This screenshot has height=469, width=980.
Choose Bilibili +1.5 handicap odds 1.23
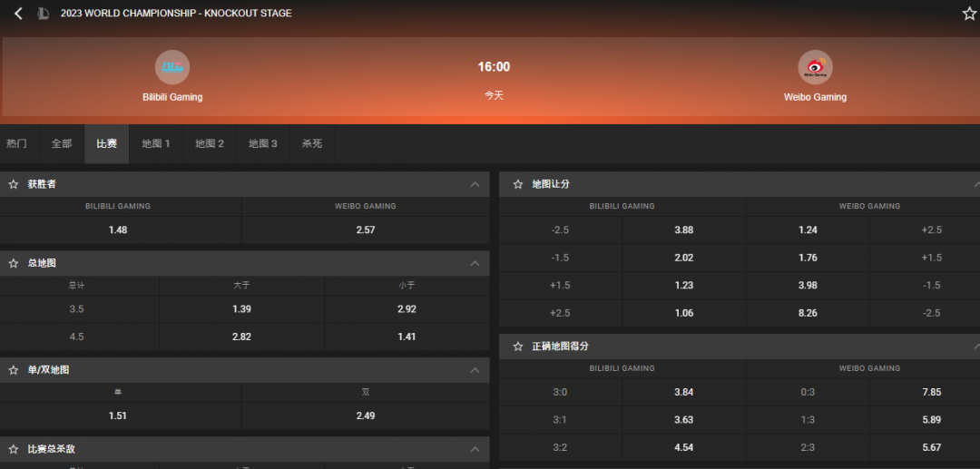[684, 286]
